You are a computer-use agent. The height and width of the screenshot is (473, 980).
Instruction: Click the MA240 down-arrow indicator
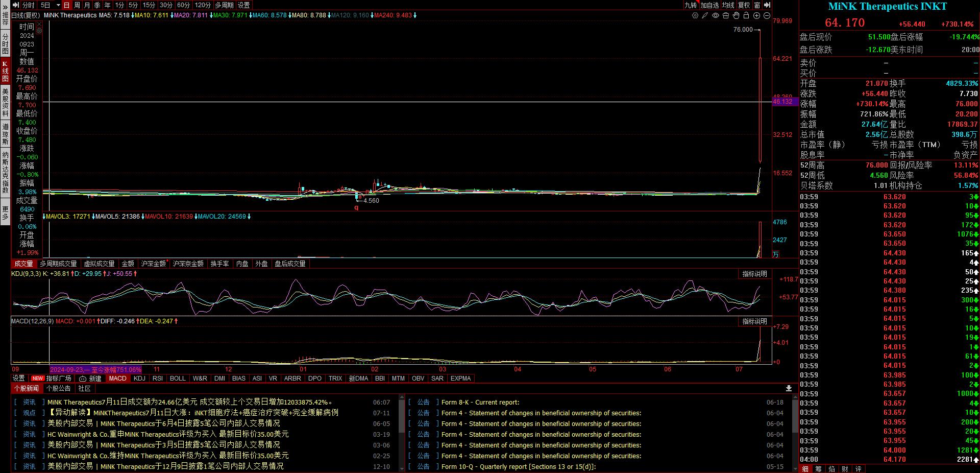[415, 15]
